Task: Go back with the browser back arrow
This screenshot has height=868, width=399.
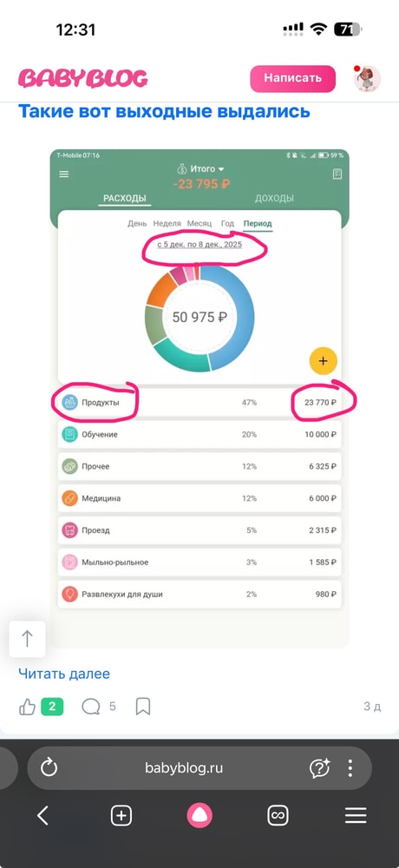Action: point(43,815)
